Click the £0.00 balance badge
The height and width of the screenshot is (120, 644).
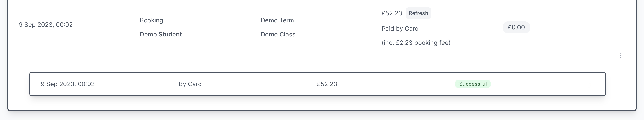[x=516, y=27]
